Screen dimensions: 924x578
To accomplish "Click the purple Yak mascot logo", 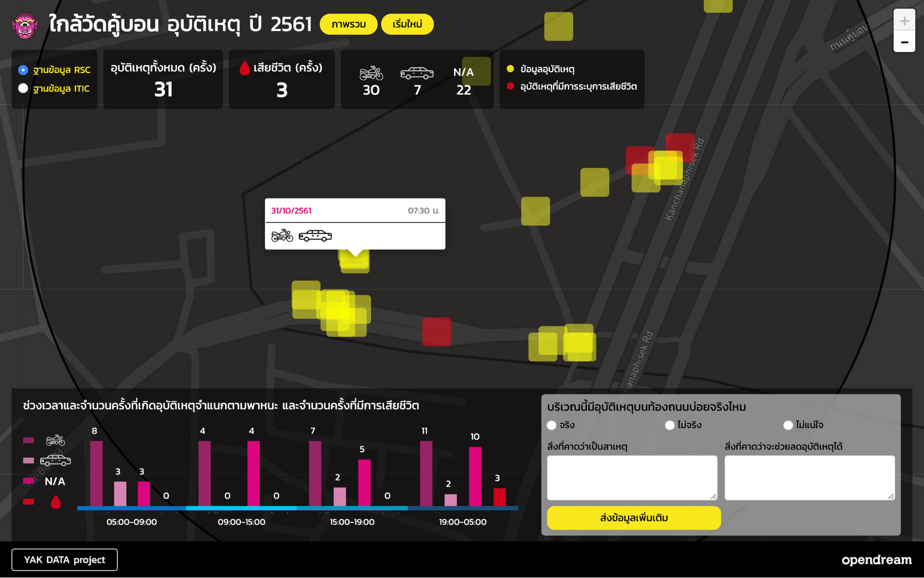I will (25, 25).
